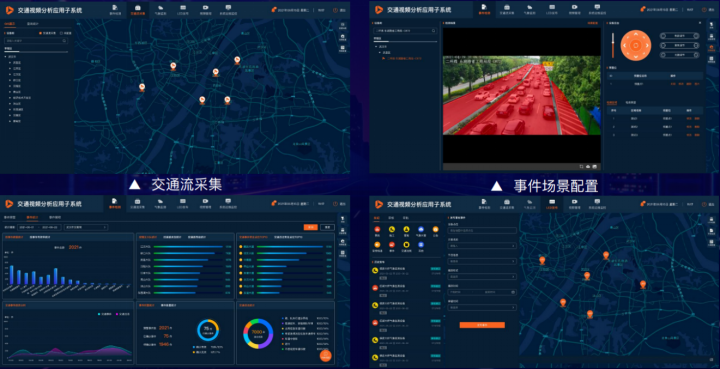Select the orange radio option above the 交通流采集 search box

coord(40,33)
